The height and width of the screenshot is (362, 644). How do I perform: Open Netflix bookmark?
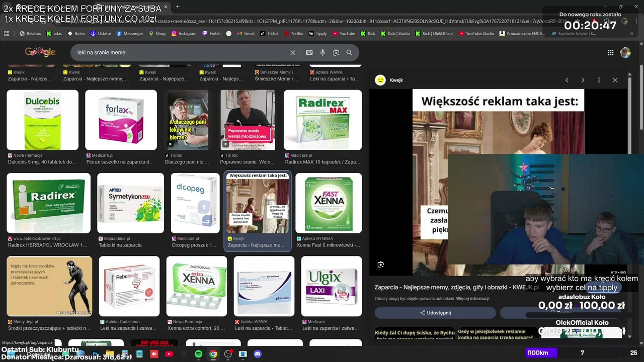294,34
